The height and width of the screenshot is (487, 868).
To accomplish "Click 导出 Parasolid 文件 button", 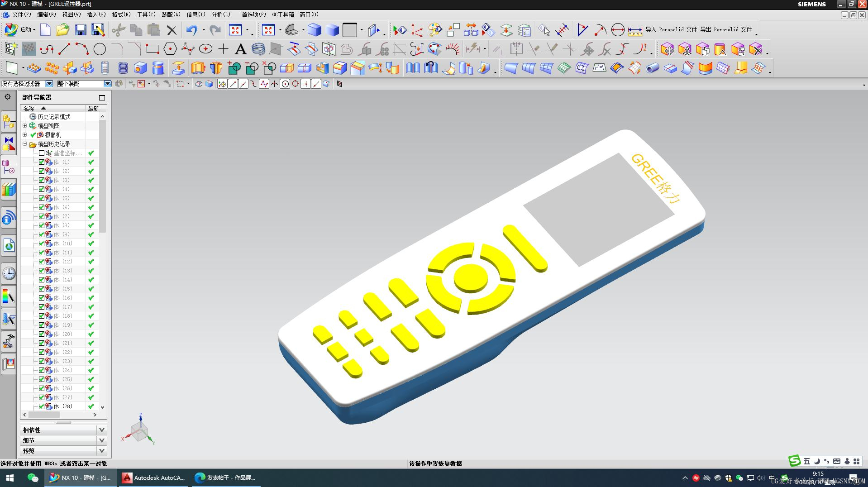I will (x=726, y=29).
